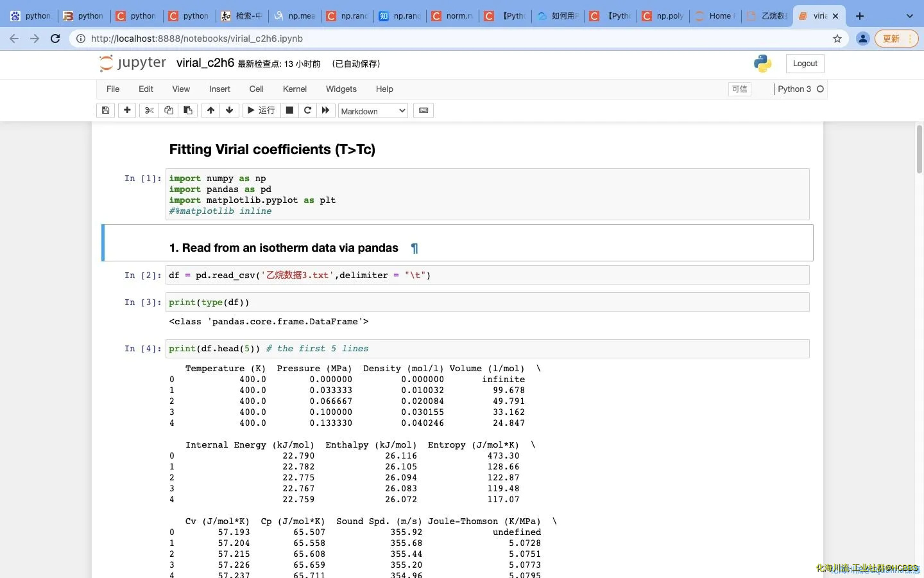The image size is (924, 578).
Task: Copy selected cells using the toolbar icon
Action: [169, 110]
